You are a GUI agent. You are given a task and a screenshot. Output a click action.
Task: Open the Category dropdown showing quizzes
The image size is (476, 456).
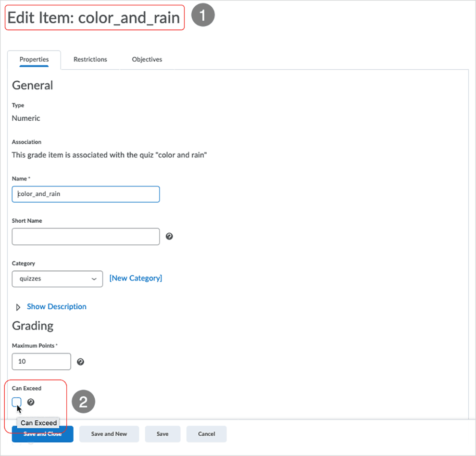57,279
